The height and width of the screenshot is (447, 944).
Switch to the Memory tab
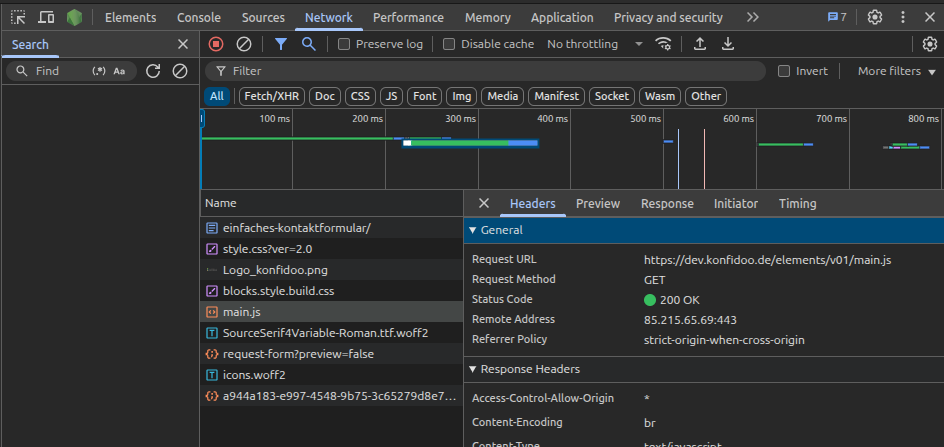[x=488, y=17]
